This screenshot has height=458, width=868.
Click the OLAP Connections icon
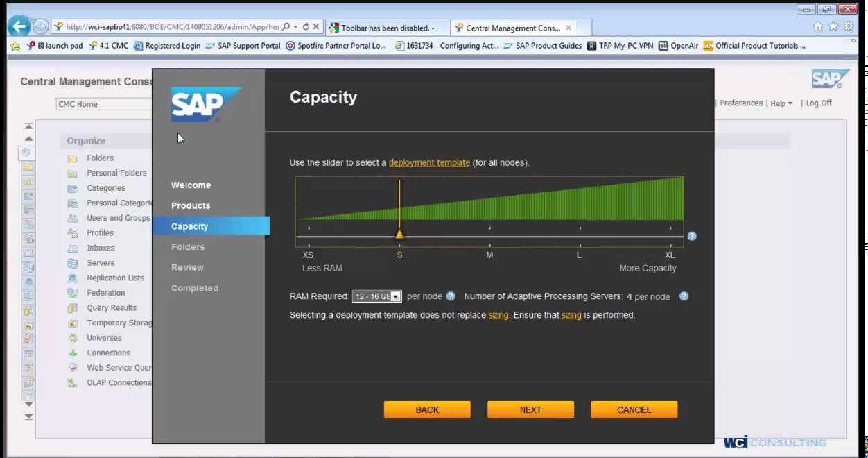(72, 383)
